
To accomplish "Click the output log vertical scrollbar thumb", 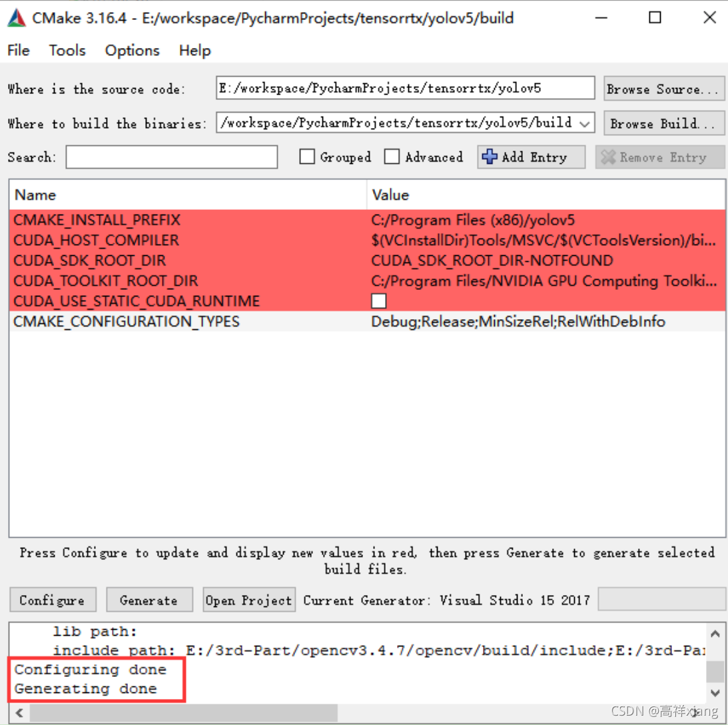I will (x=715, y=671).
